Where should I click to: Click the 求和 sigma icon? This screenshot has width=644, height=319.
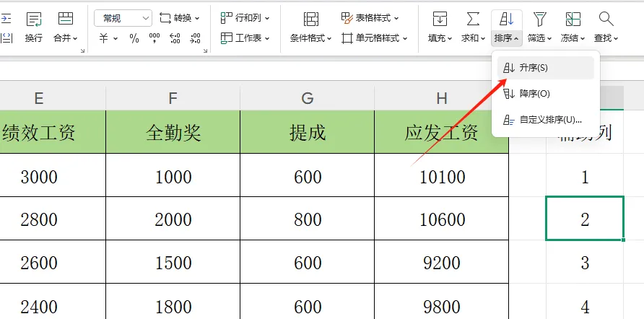pos(473,19)
